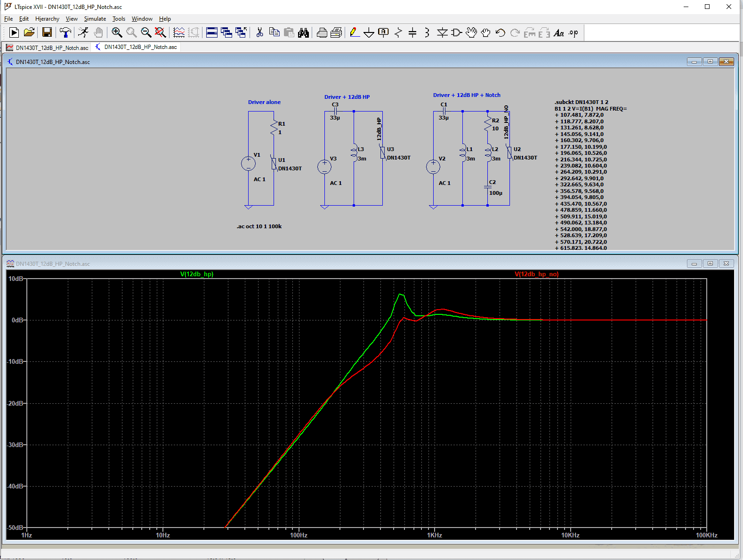Click the .ac oct 10 1 100k directive text

pyautogui.click(x=259, y=226)
